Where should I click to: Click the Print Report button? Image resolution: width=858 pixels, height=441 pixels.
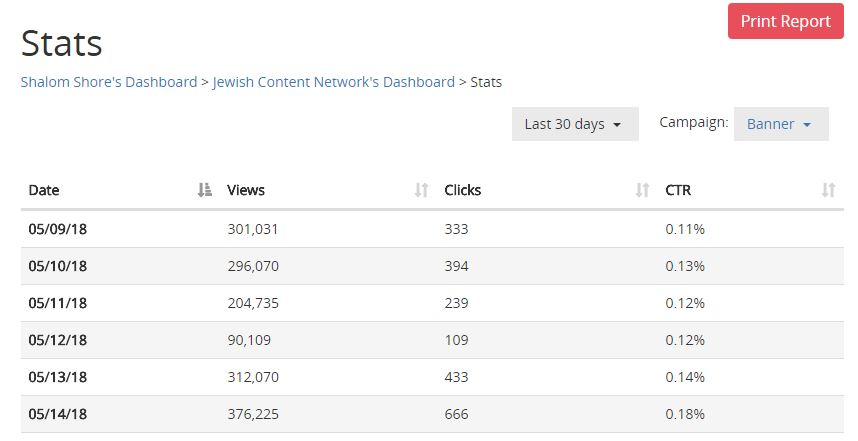(x=785, y=21)
